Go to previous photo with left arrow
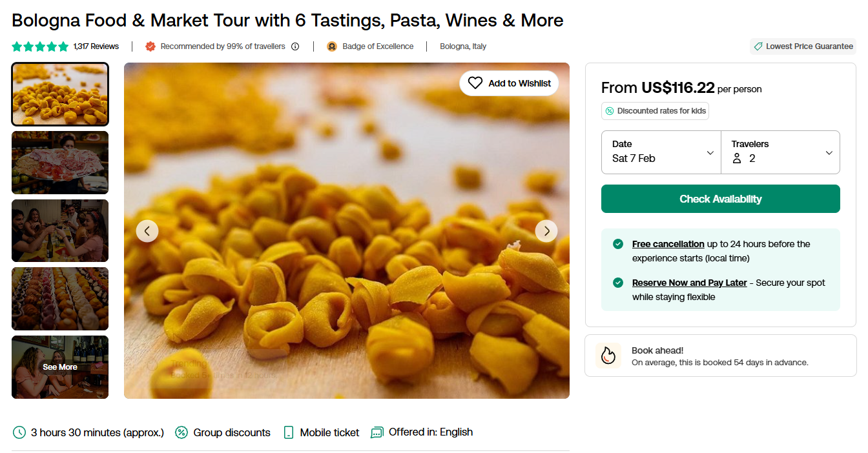868x453 pixels. click(147, 231)
